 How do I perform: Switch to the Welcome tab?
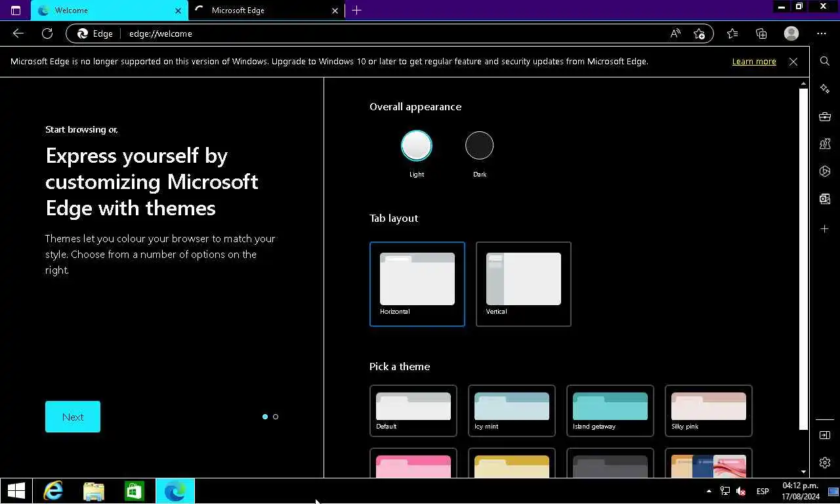[109, 10]
